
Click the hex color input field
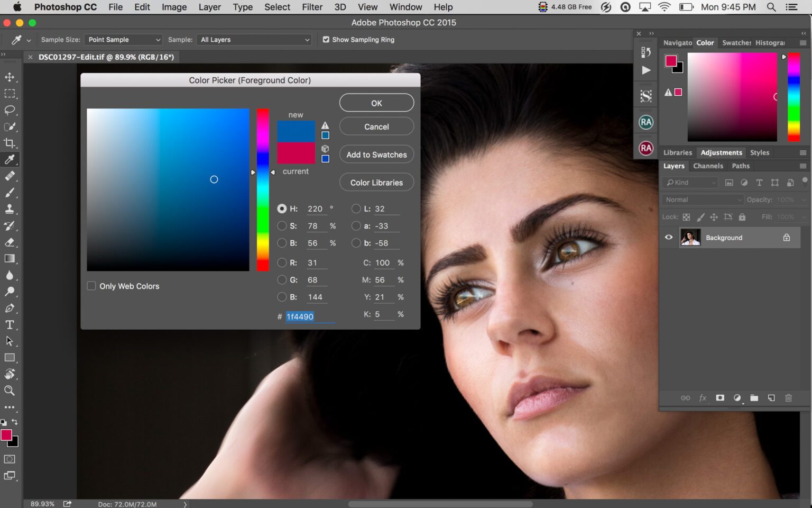click(x=300, y=316)
